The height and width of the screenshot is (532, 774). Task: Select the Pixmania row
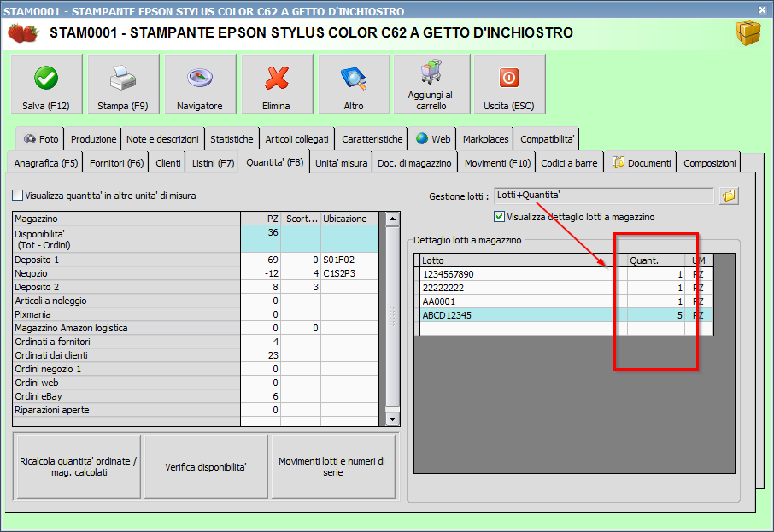point(196,314)
